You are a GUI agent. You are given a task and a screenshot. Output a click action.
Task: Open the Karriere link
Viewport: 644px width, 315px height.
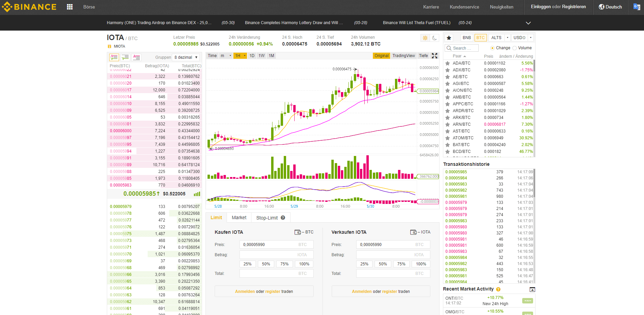[431, 7]
